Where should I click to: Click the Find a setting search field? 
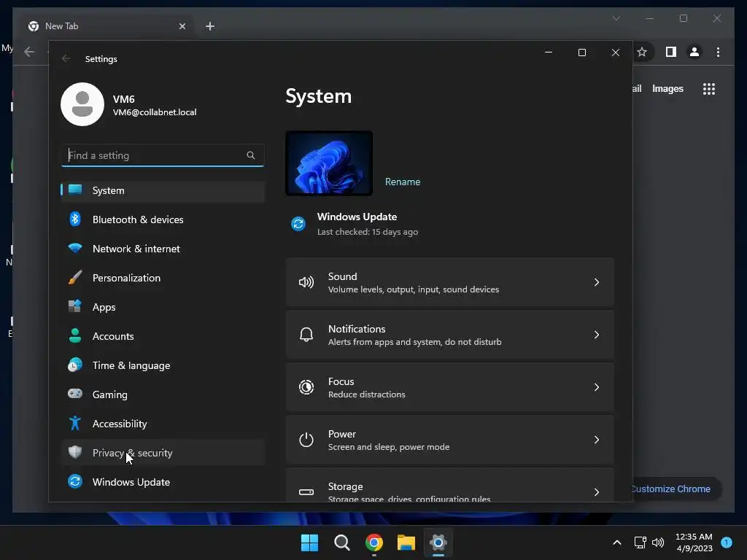[163, 155]
